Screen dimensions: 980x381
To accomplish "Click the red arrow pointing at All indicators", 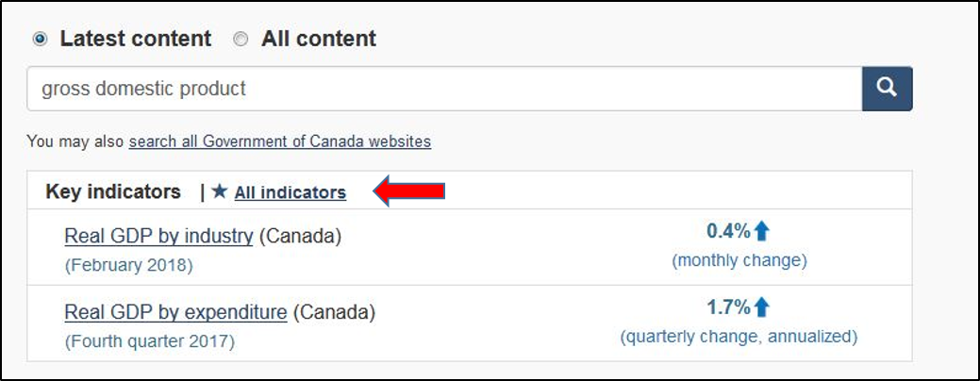I will tap(409, 191).
